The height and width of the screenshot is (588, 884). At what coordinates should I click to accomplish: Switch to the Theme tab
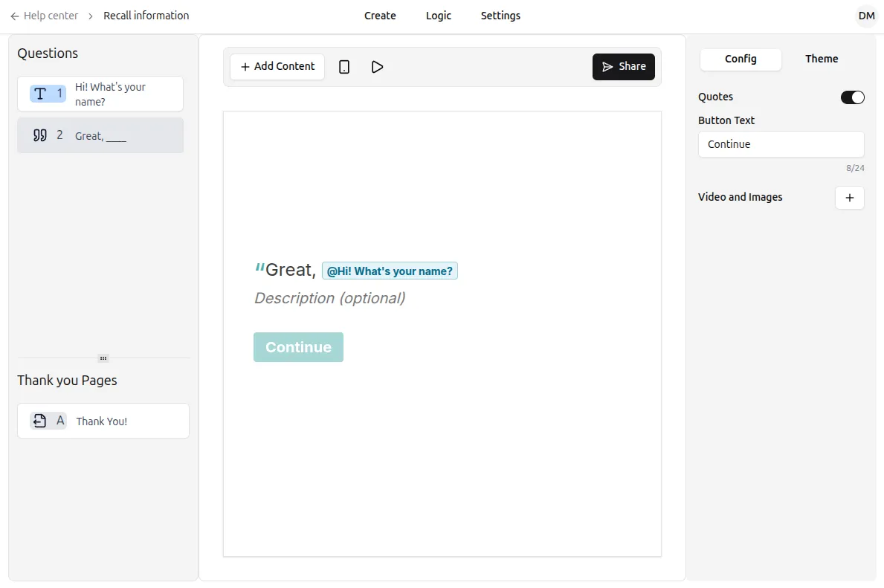[x=821, y=59]
